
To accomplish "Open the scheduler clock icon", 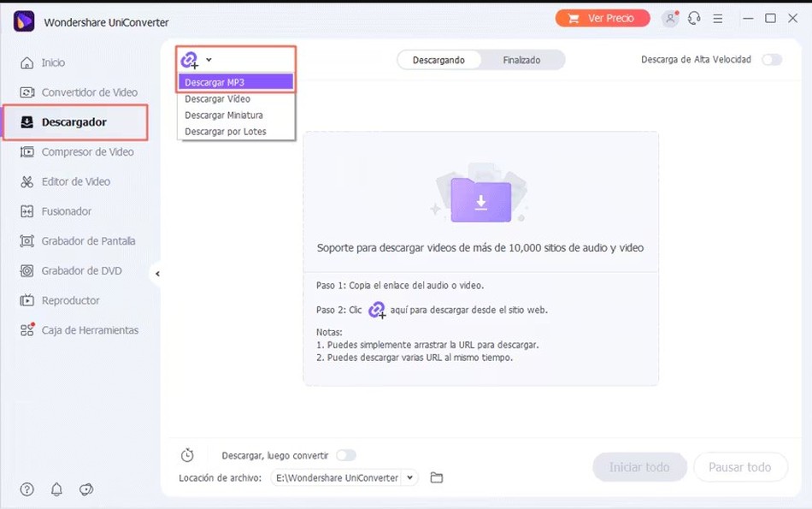I will [187, 455].
